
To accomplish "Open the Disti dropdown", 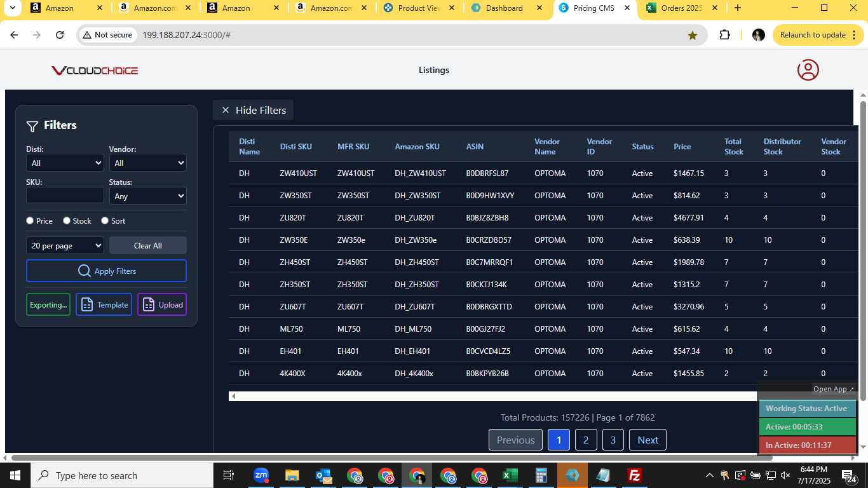I will coord(65,163).
